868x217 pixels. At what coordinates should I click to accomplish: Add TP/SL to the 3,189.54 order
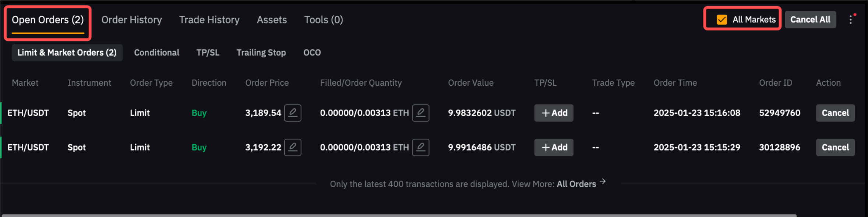(x=554, y=113)
